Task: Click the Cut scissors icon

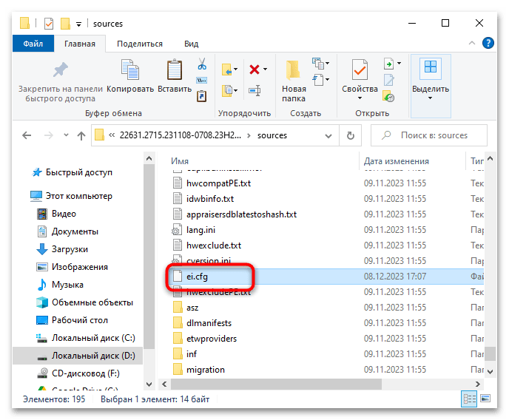Action: click(x=202, y=64)
